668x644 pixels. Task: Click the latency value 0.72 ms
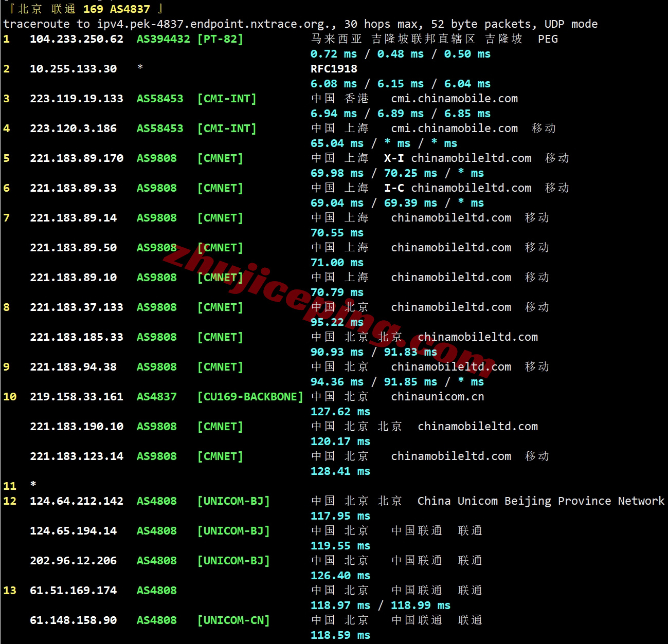(334, 54)
